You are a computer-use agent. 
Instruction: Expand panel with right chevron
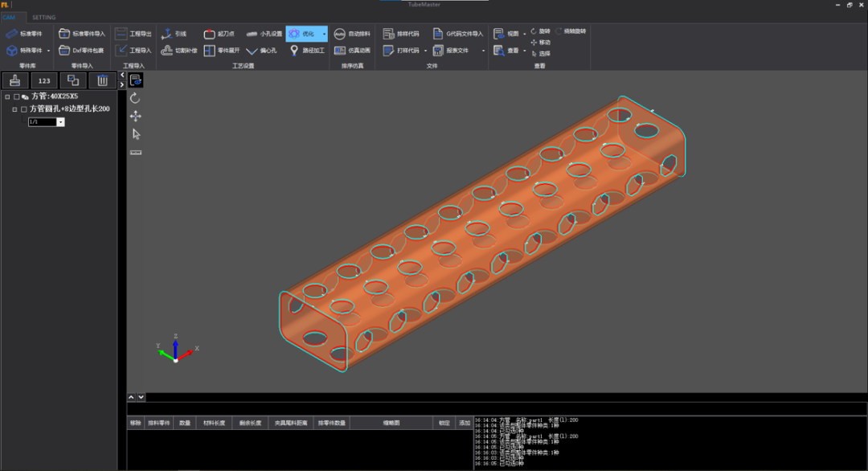[122, 84]
